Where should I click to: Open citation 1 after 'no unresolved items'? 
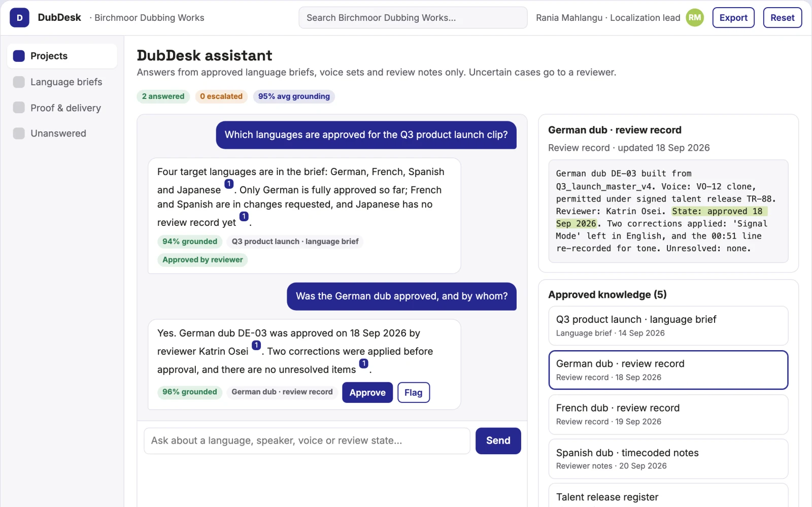[364, 363]
